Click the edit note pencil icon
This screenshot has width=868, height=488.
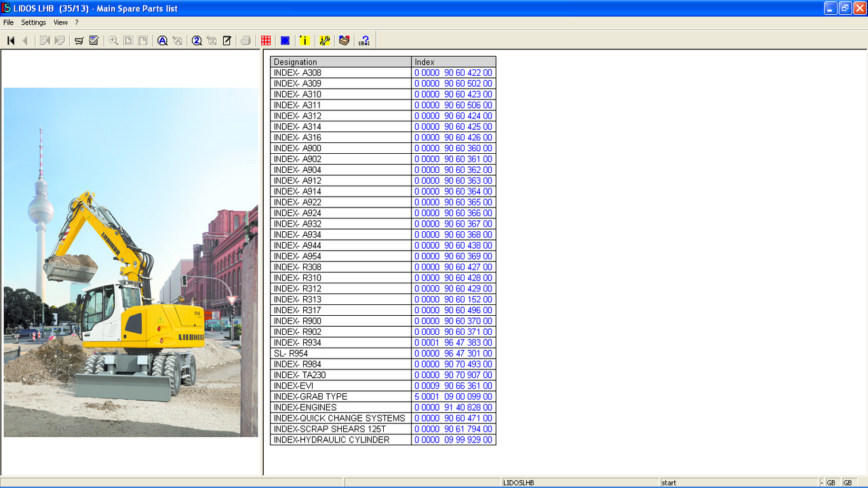pos(226,41)
